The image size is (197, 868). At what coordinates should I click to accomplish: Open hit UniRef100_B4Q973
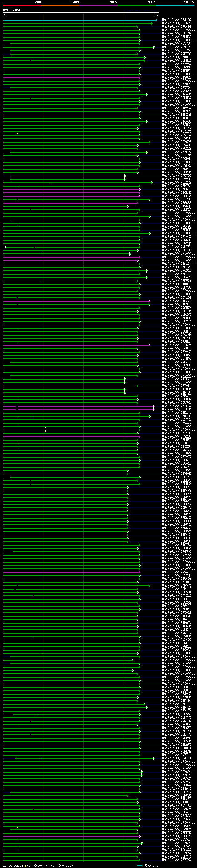point(177,111)
